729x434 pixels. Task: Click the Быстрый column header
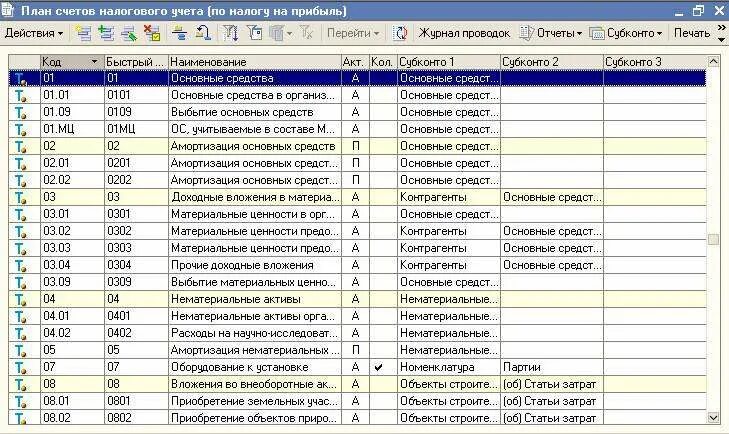coord(136,61)
